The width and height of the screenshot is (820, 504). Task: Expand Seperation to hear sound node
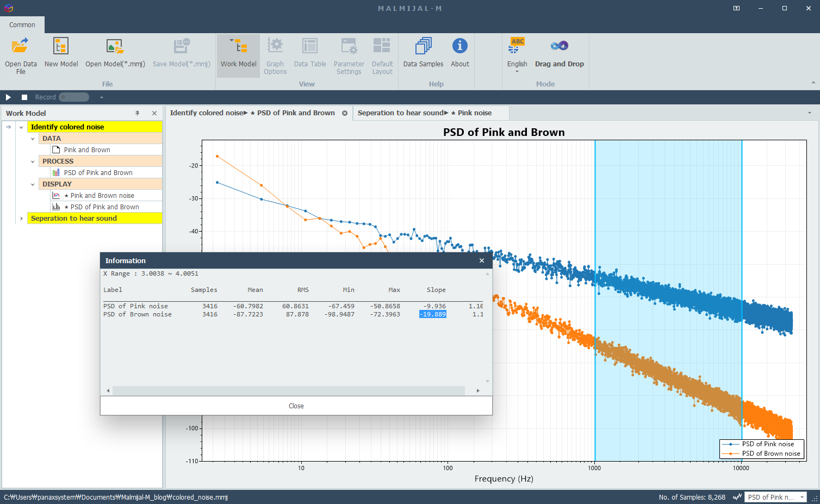coord(21,219)
